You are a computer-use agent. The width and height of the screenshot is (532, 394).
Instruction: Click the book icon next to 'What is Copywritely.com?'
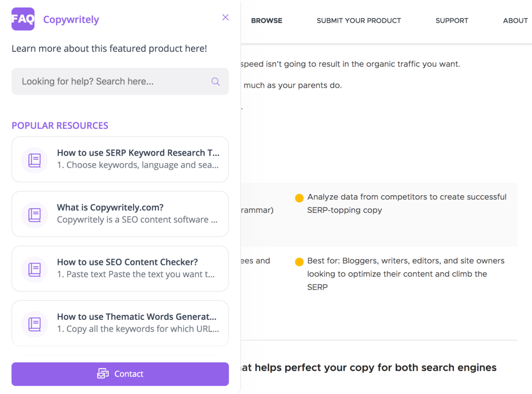click(x=34, y=214)
